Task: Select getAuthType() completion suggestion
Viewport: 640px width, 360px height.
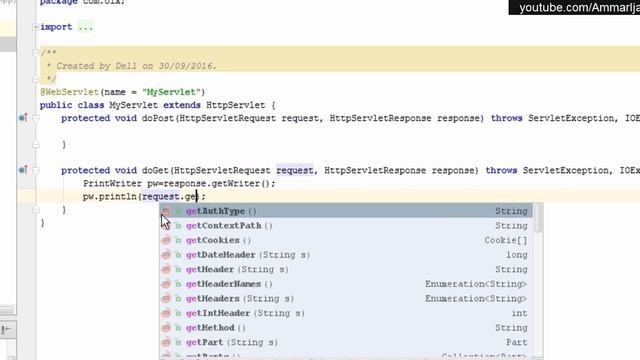Action: click(x=346, y=211)
